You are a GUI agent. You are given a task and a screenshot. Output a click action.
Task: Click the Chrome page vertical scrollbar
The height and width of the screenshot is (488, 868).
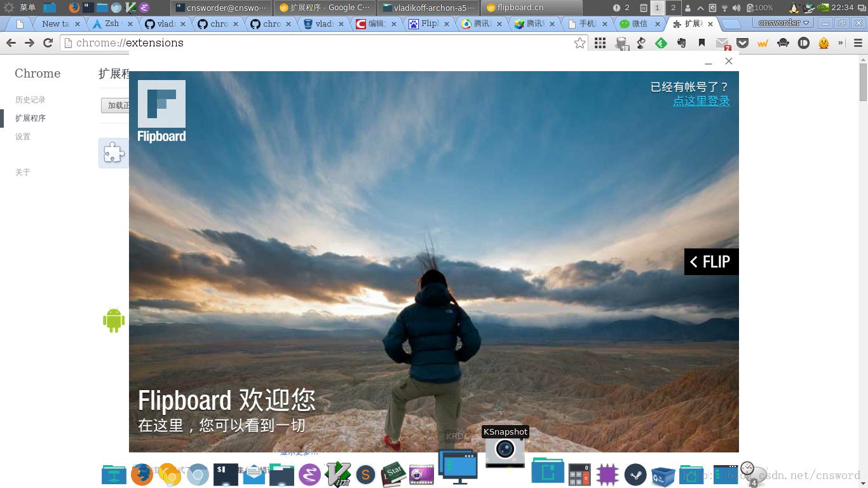[x=863, y=82]
